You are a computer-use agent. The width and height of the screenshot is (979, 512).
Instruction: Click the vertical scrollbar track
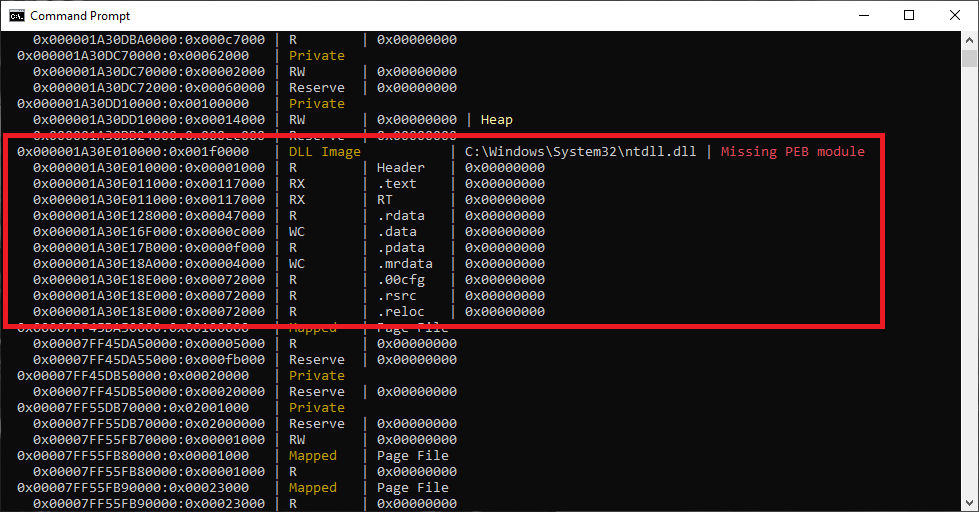pyautogui.click(x=970, y=300)
